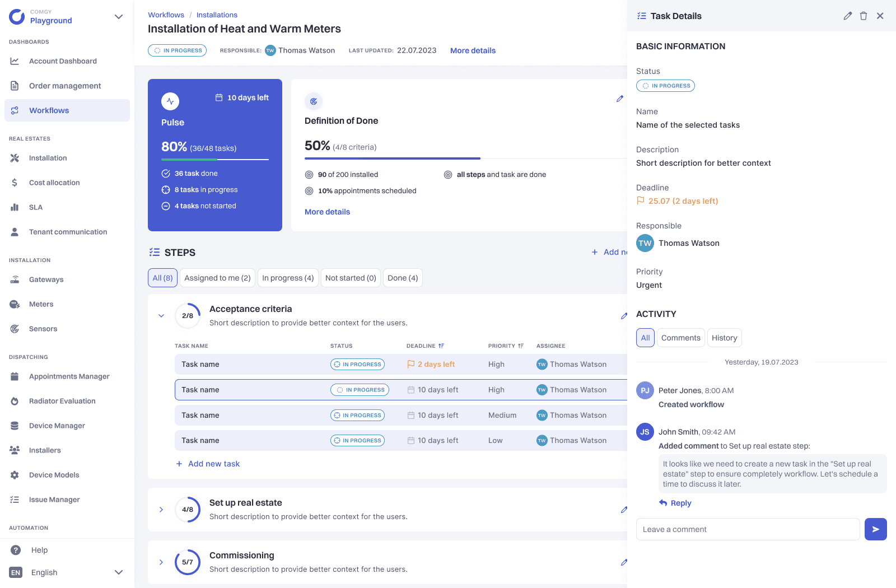
Task: Open More details in workflow header
Action: [x=473, y=50]
